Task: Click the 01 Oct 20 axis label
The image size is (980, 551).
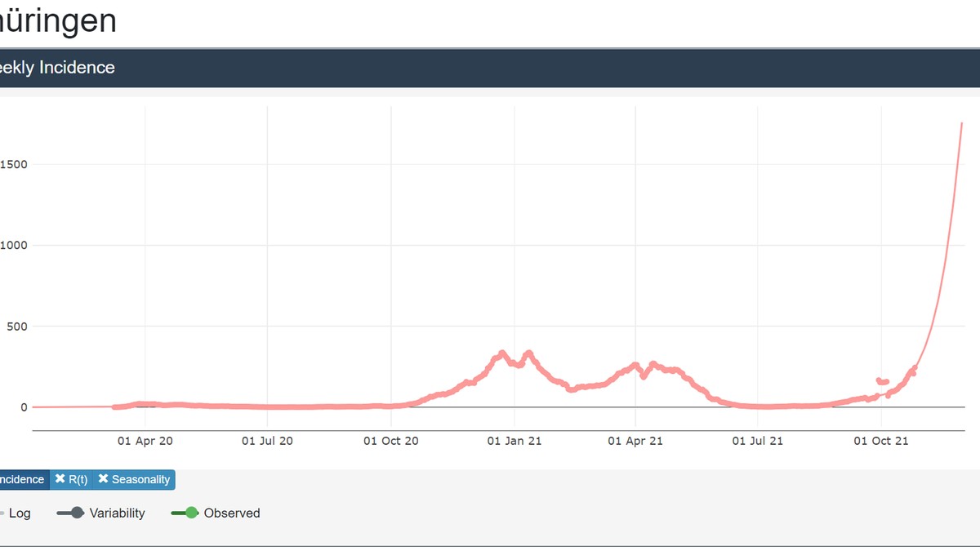Action: [391, 442]
